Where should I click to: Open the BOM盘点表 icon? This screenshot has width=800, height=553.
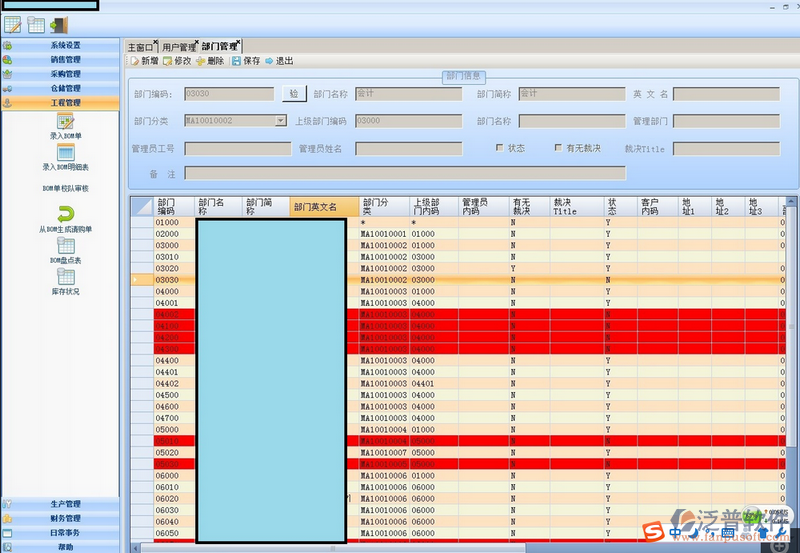click(x=66, y=245)
